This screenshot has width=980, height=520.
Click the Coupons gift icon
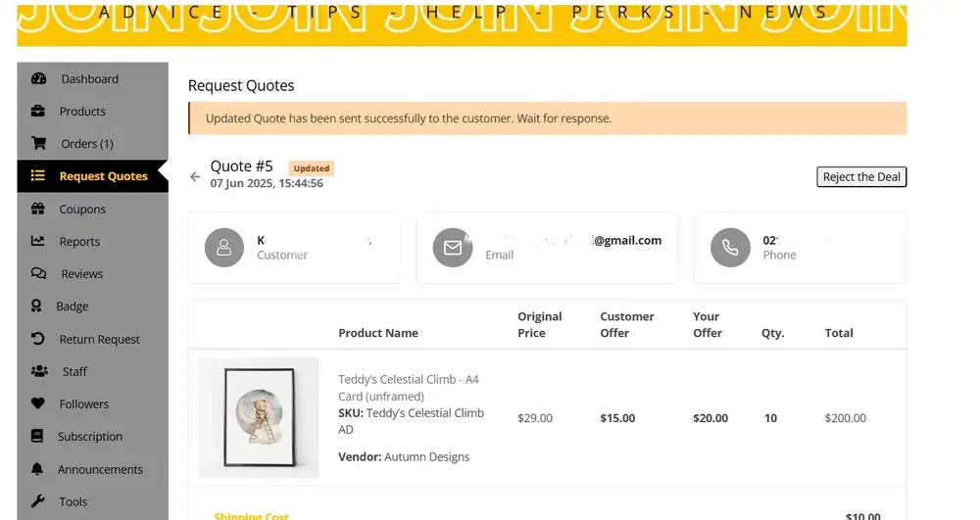(38, 210)
